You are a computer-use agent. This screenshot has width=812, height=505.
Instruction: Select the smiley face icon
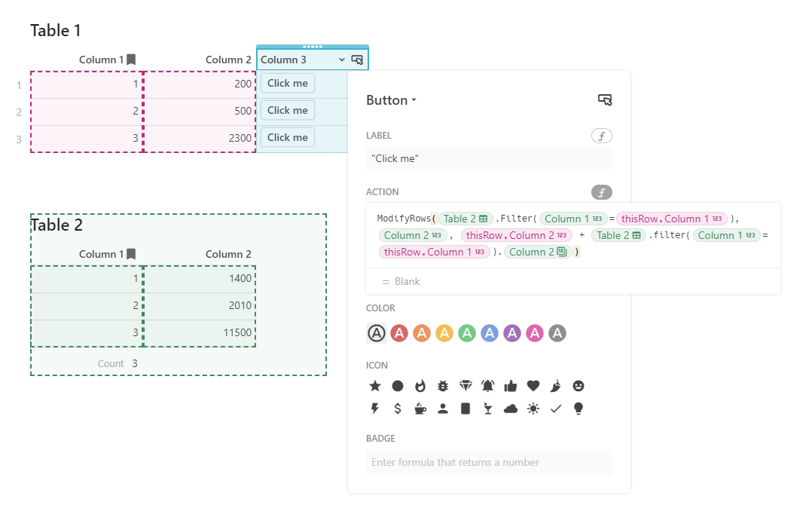point(578,386)
